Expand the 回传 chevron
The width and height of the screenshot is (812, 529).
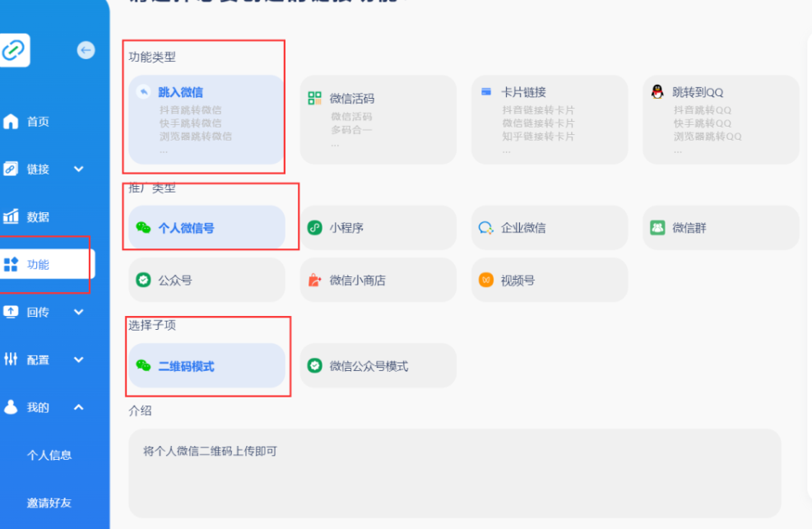point(79,312)
